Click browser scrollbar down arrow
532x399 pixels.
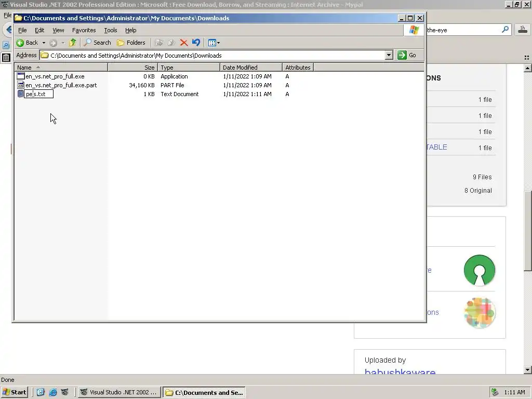coord(527,370)
